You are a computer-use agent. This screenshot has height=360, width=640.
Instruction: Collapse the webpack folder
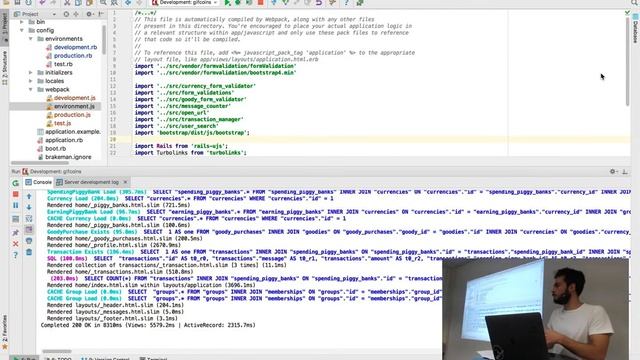click(31, 89)
